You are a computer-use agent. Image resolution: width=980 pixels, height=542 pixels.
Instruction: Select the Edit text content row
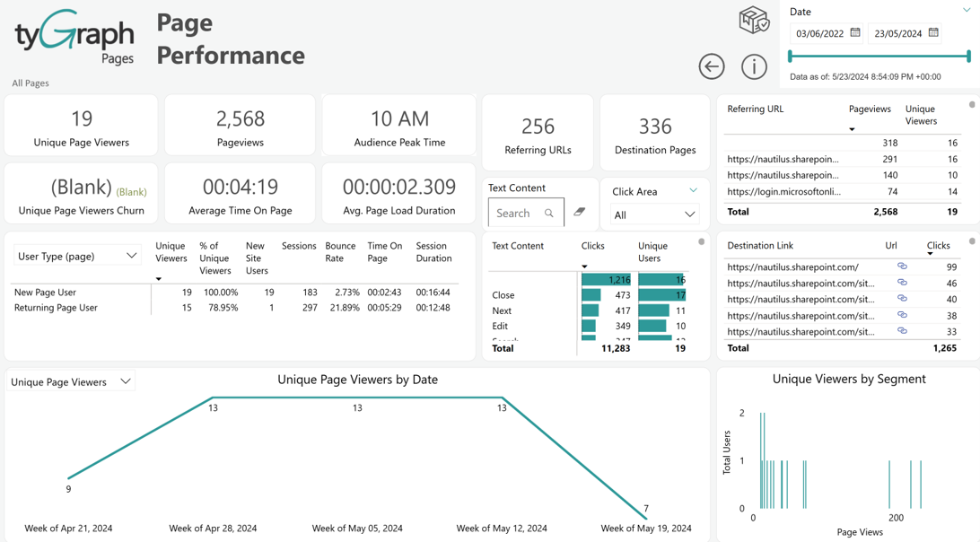[x=589, y=326]
